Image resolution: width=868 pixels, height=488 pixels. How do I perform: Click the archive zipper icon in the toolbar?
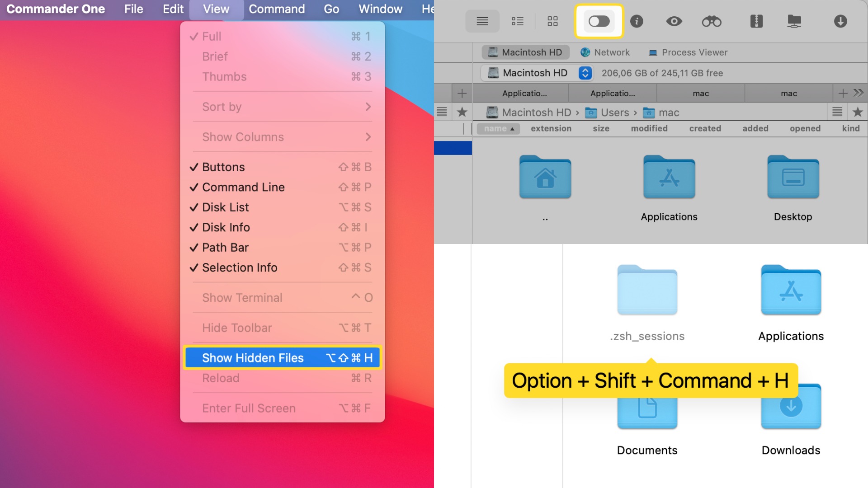pos(756,21)
